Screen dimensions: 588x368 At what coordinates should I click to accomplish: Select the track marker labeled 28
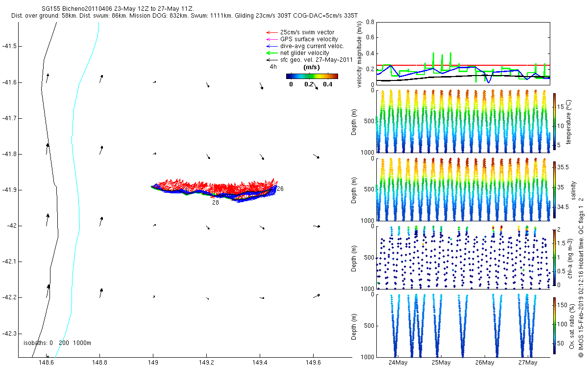(215, 202)
